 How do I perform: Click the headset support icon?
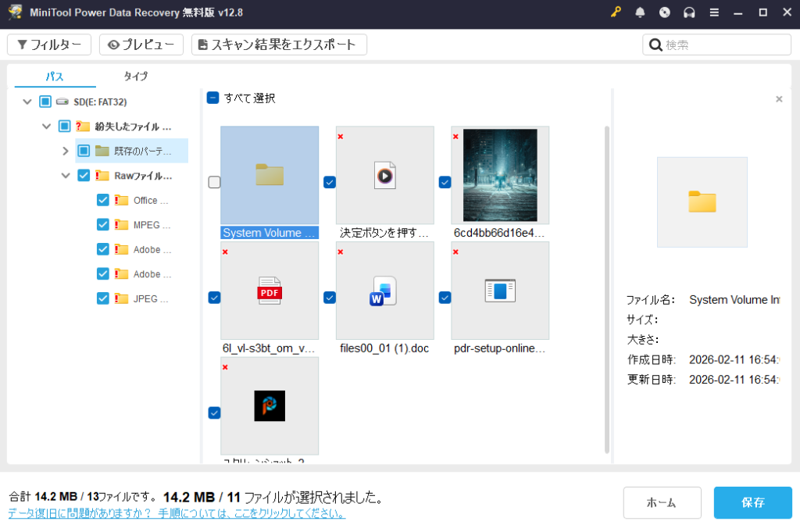(689, 12)
